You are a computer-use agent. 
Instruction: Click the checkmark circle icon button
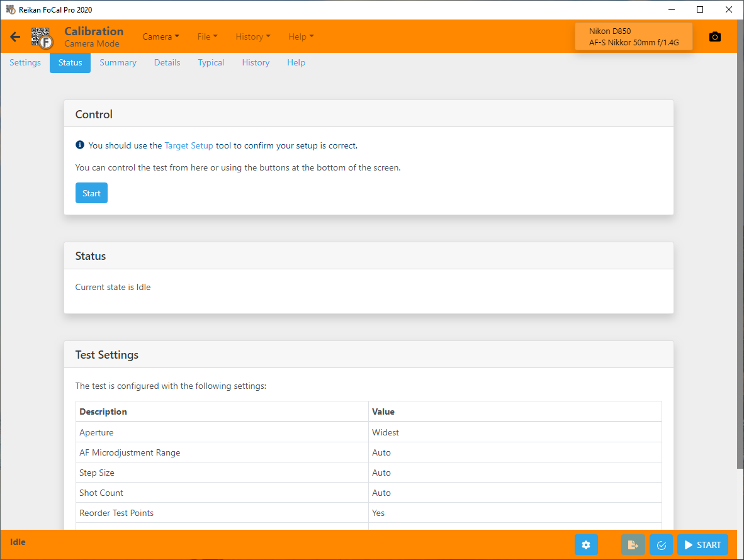coord(661,545)
